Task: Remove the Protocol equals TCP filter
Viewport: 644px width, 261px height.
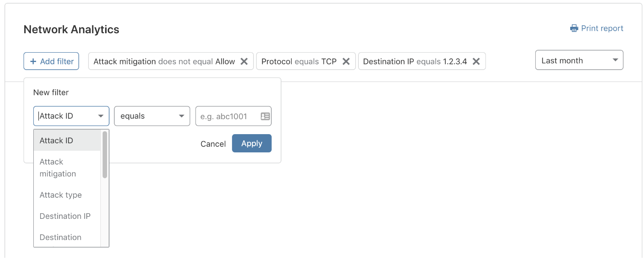Action: (346, 61)
